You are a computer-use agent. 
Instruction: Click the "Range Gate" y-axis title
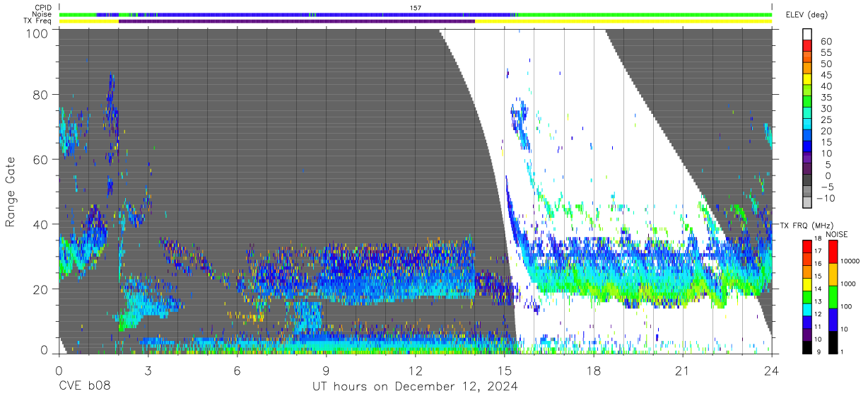11,192
